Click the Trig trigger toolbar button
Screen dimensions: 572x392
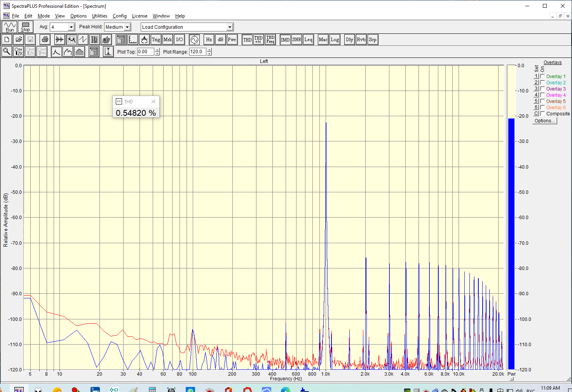156,40
